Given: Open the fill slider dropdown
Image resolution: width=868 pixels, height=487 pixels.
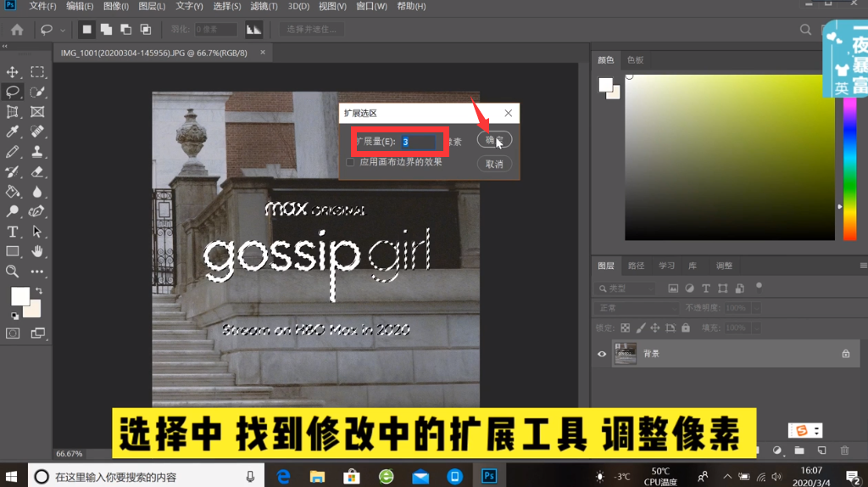Looking at the screenshot, I should click(x=756, y=328).
